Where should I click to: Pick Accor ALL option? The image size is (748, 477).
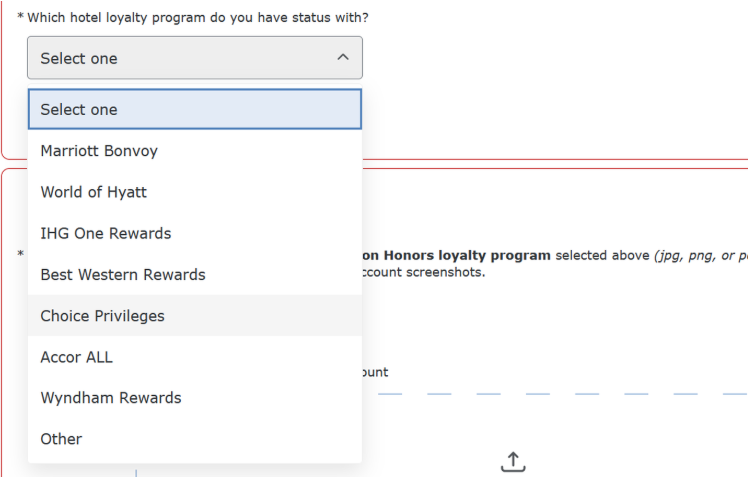[195, 357]
